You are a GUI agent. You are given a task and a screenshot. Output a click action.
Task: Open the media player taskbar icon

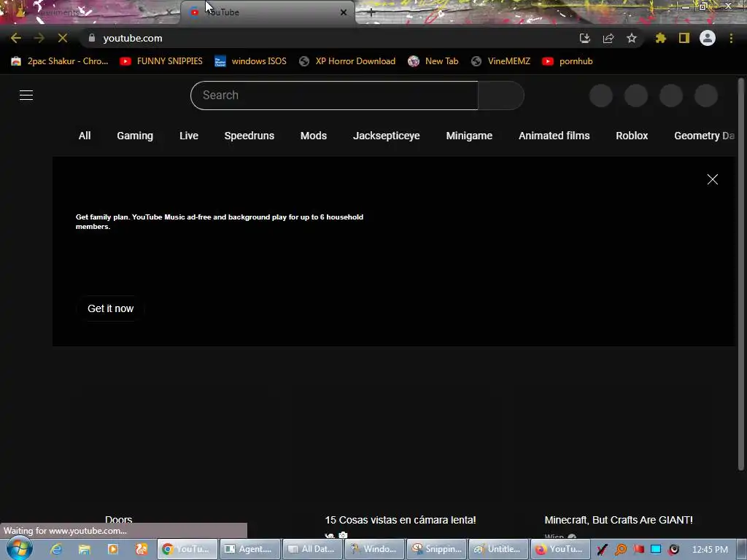[113, 549]
